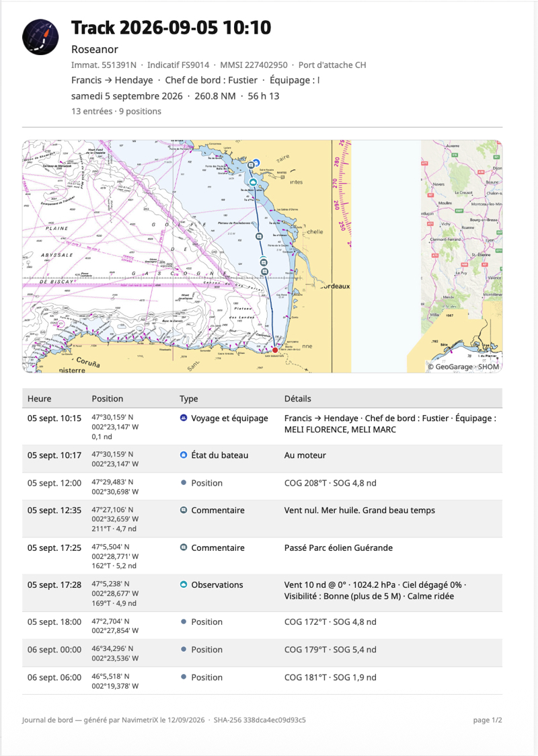The height and width of the screenshot is (756, 538).
Task: Click the time '06 sept. 06:00'
Action: pyautogui.click(x=54, y=677)
